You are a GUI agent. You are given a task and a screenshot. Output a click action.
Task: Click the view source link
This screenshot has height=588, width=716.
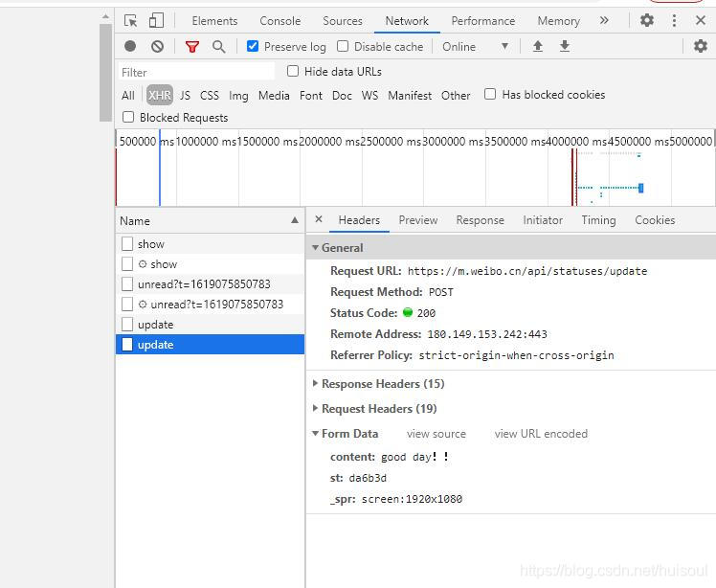(x=436, y=434)
